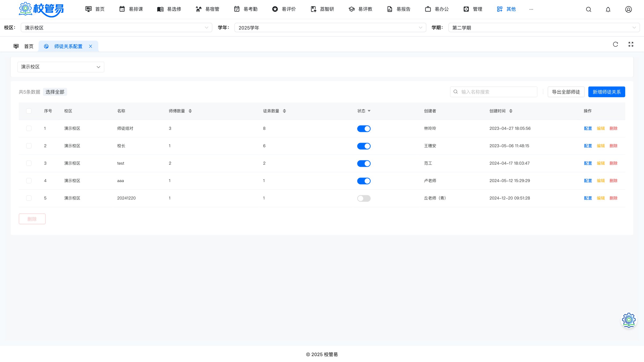This screenshot has height=362, width=644.
Task: Open 易评教 module
Action: click(x=360, y=9)
